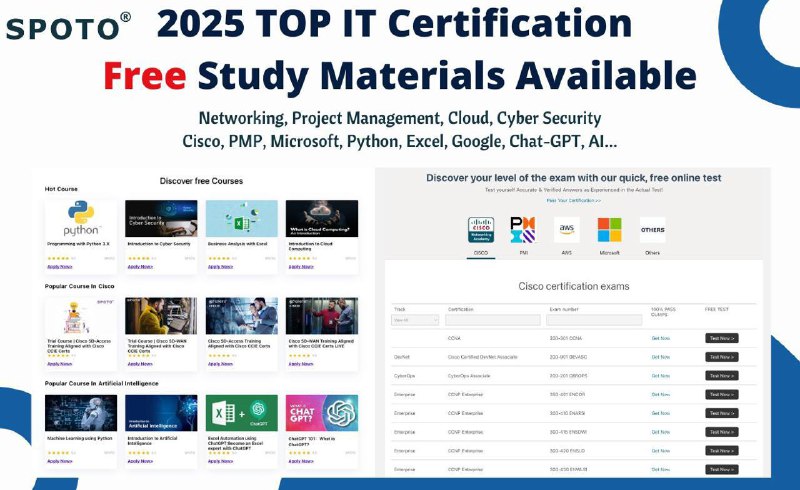Click the 'Cisco Certified DevNet Associate' cell

[483, 357]
